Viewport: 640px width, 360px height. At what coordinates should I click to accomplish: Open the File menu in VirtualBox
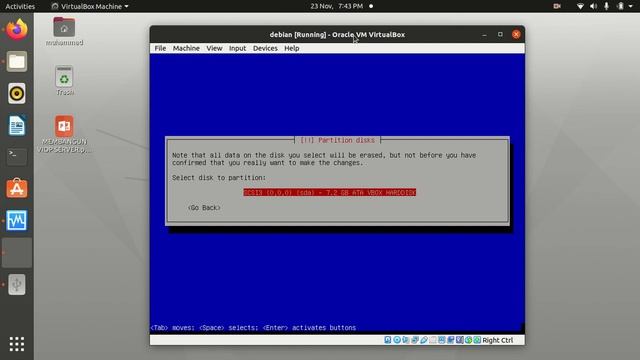coord(160,48)
